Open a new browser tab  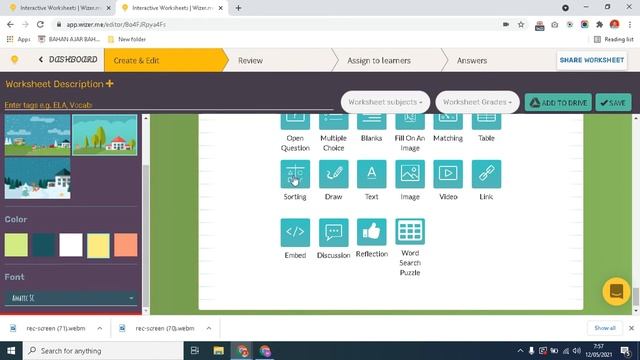click(238, 8)
